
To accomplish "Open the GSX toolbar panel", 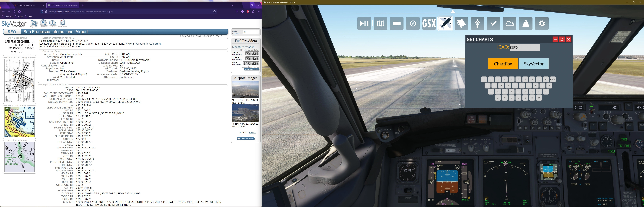I will [429, 23].
